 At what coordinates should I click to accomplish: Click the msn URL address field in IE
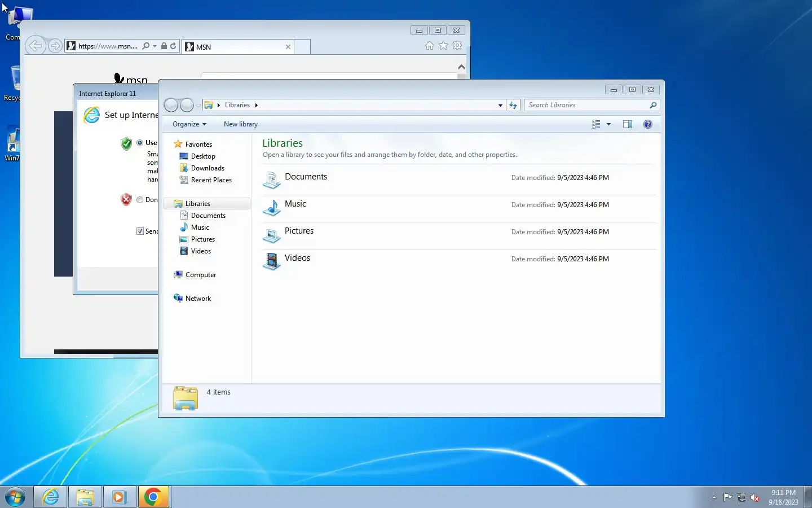tap(107, 46)
